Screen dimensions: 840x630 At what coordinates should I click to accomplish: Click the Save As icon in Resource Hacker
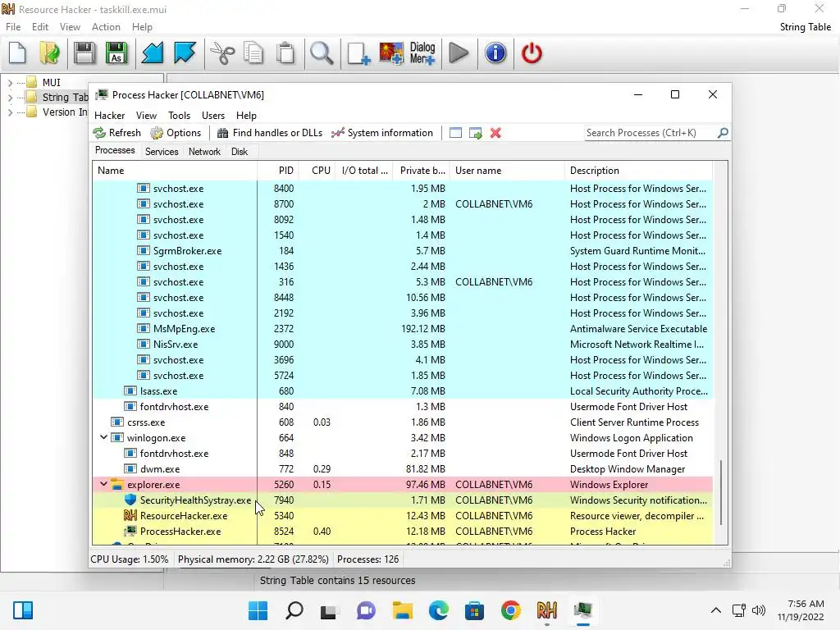pos(116,53)
